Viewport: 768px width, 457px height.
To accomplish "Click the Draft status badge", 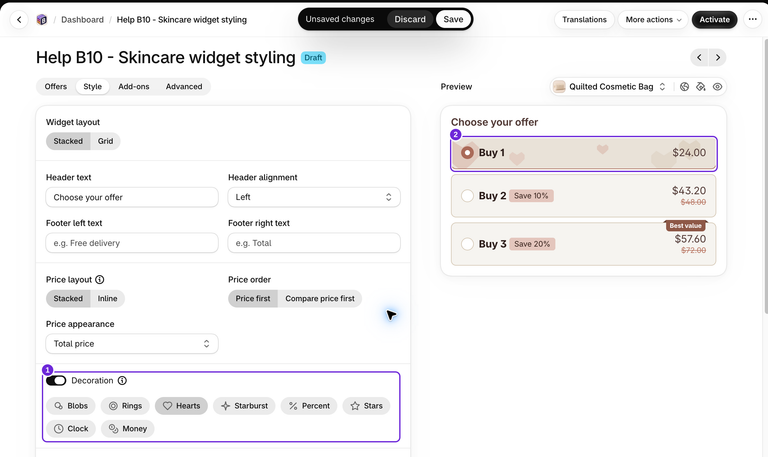I will click(x=313, y=58).
